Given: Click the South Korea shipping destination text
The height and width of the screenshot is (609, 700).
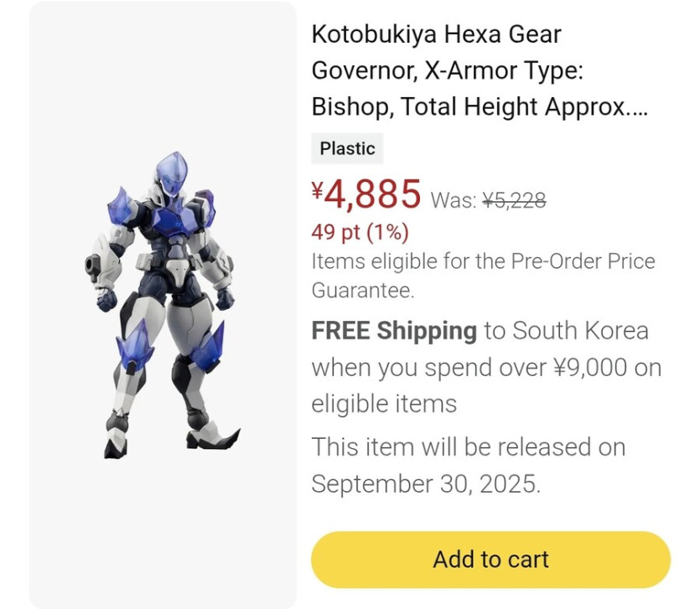Looking at the screenshot, I should 580,331.
